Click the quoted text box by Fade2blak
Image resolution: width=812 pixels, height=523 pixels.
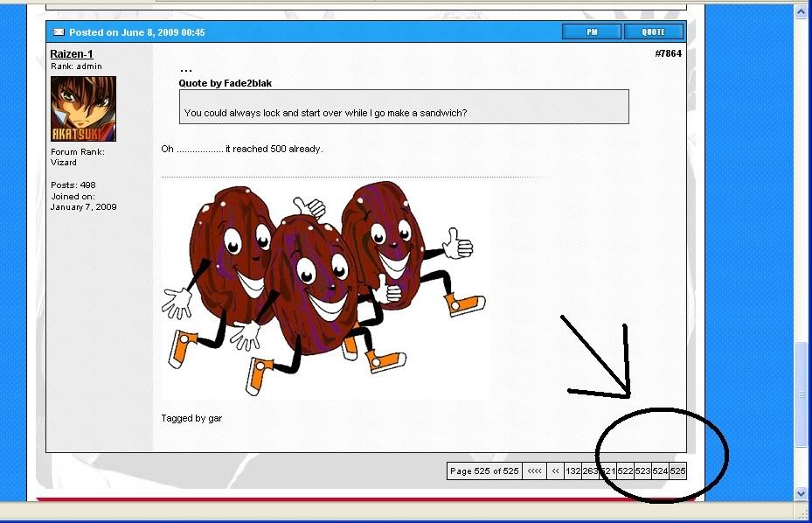coord(404,107)
